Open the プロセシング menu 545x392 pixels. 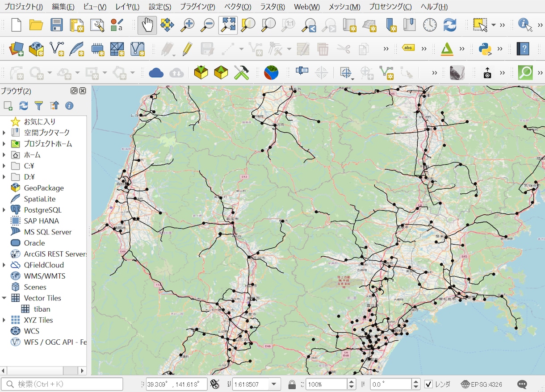coord(390,7)
